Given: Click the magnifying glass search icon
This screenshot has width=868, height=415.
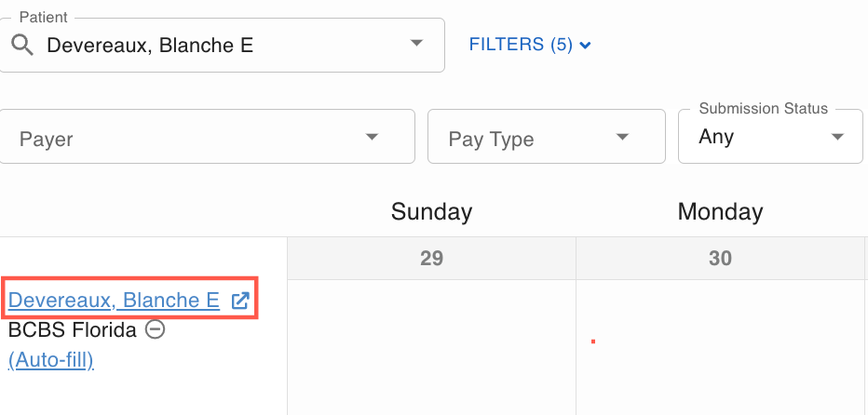Looking at the screenshot, I should tap(22, 45).
